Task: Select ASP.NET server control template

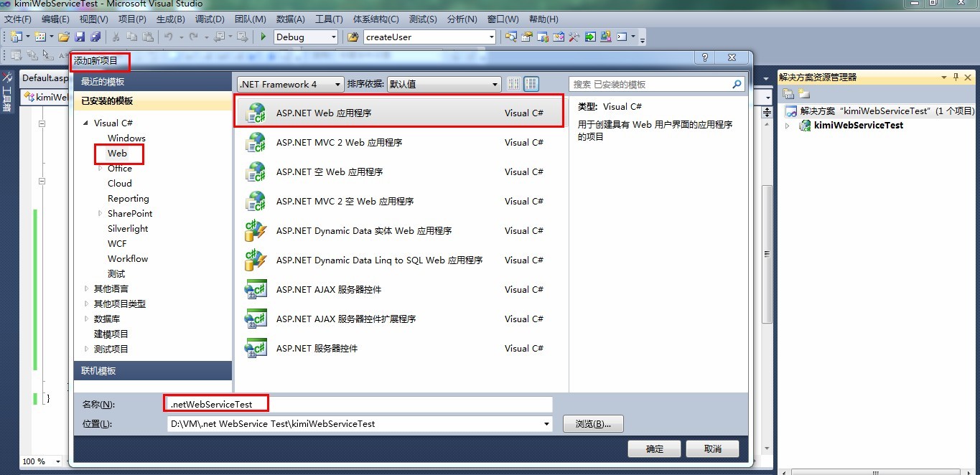Action: coord(399,348)
